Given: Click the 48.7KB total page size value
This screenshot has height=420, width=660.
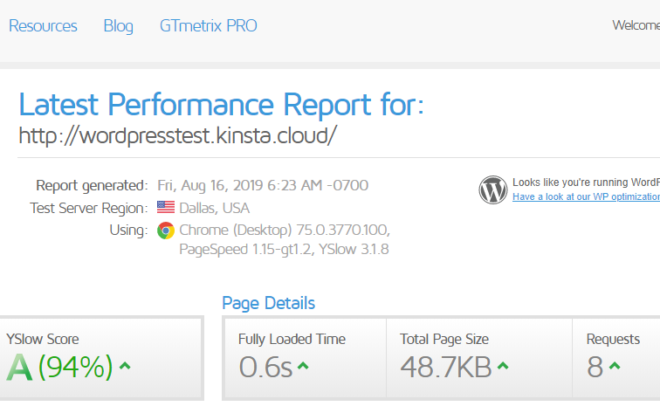Looking at the screenshot, I should point(446,367).
